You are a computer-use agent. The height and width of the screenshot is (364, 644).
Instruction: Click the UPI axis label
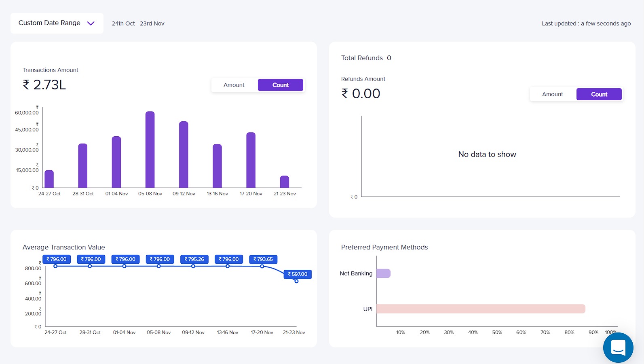[368, 309]
